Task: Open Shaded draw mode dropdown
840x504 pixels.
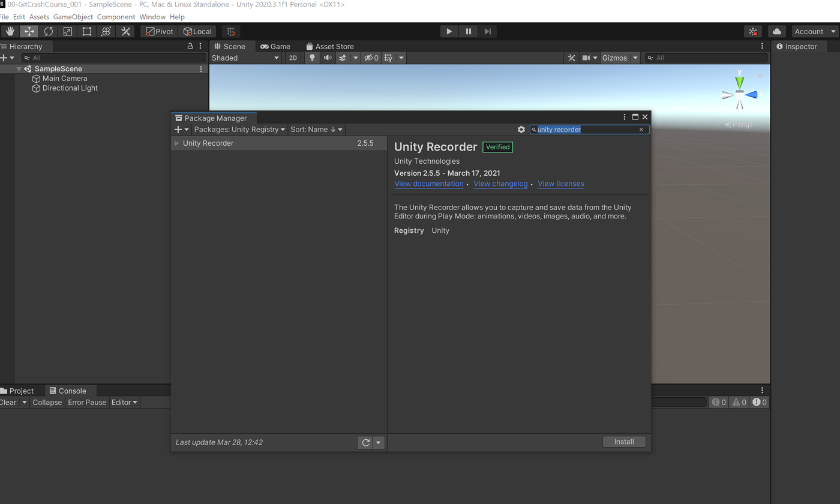Action: pos(245,58)
